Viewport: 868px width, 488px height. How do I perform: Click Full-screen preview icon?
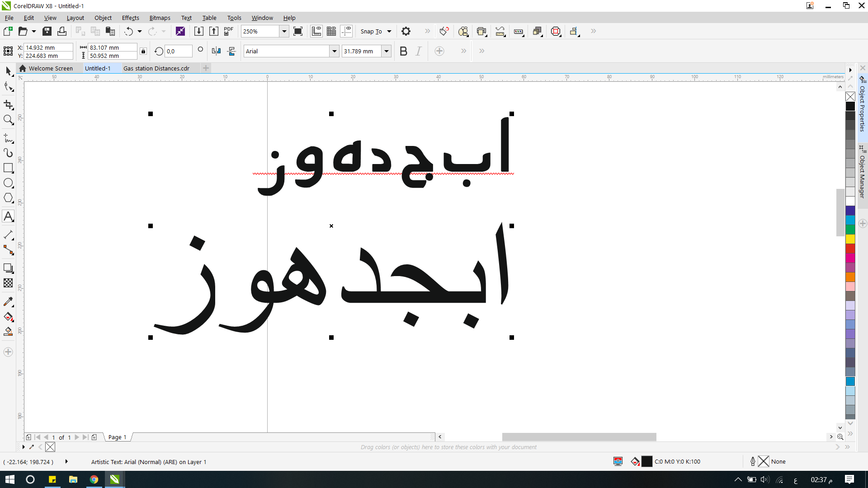tap(298, 31)
